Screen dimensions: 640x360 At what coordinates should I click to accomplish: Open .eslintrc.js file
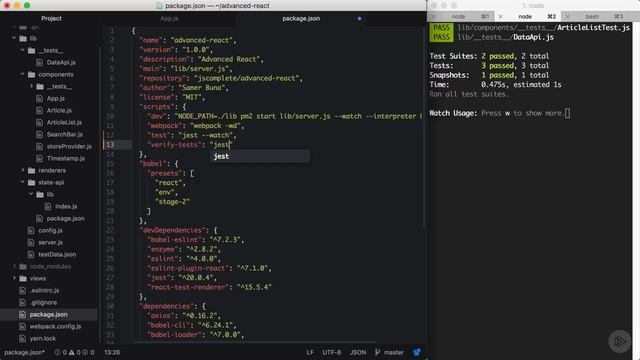tap(44, 290)
